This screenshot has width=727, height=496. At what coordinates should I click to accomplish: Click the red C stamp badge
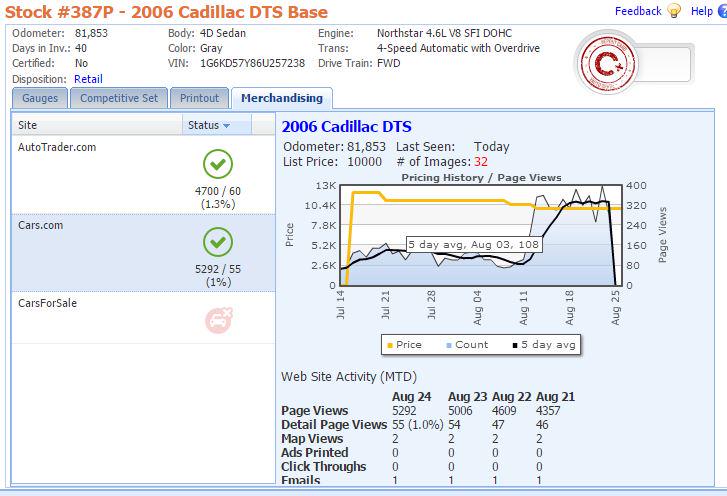608,62
